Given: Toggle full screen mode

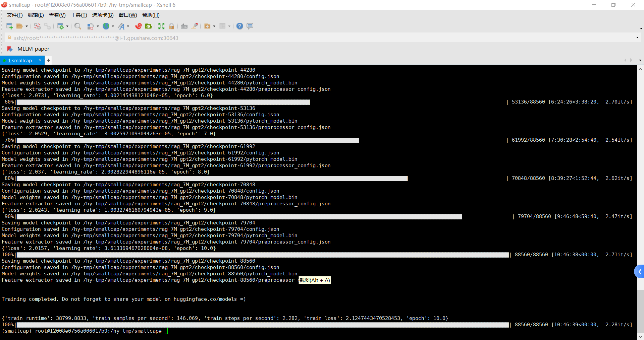Looking at the screenshot, I should [161, 26].
